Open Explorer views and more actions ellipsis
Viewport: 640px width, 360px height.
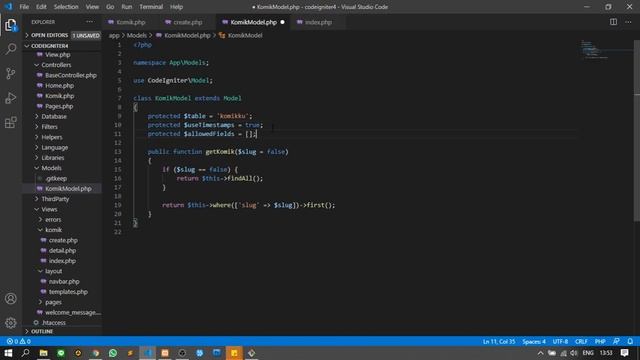89,22
